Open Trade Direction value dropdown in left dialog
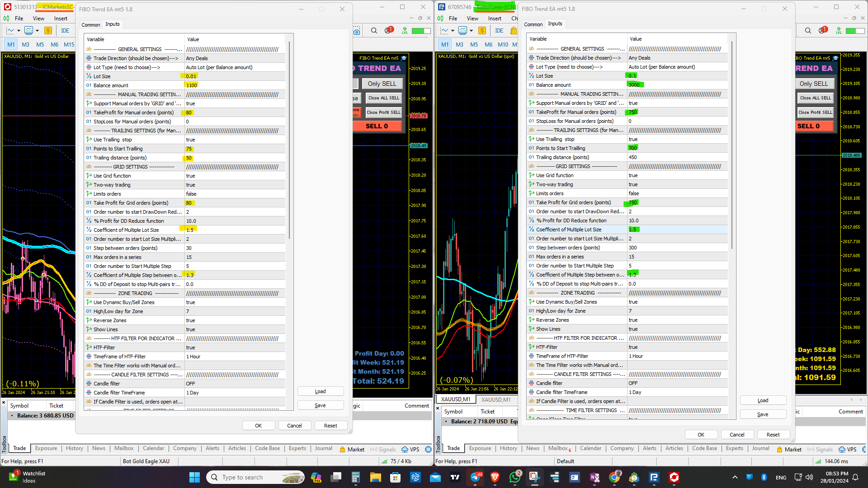Screen dimensions: 868x488 coord(235,58)
